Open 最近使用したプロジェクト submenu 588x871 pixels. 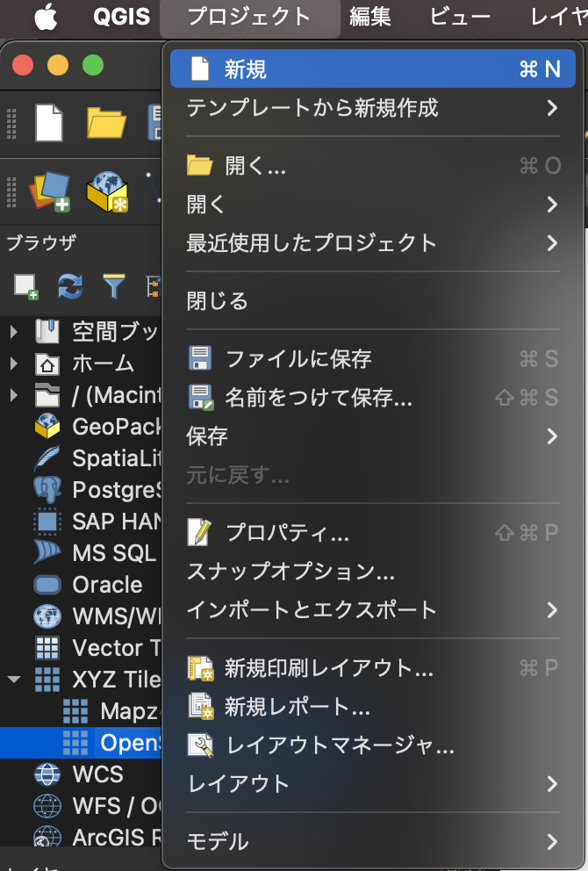point(373,242)
